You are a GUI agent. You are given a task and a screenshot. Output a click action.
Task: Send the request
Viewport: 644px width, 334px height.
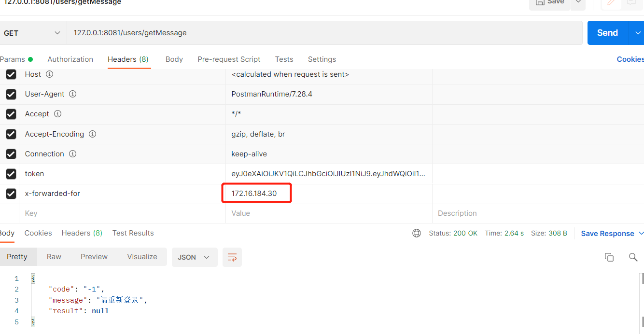coord(607,32)
